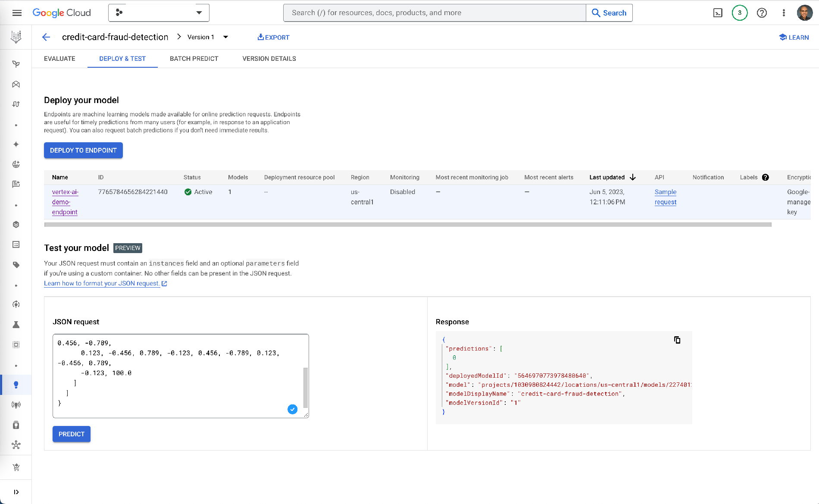Open the Help question-mark icon
The height and width of the screenshot is (504, 819).
pyautogui.click(x=762, y=13)
